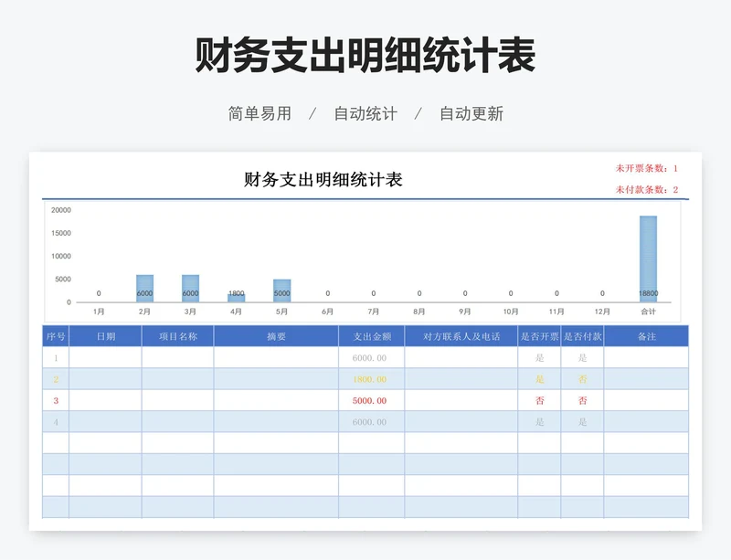Click the red 未开票条数：1 indicator

[647, 168]
